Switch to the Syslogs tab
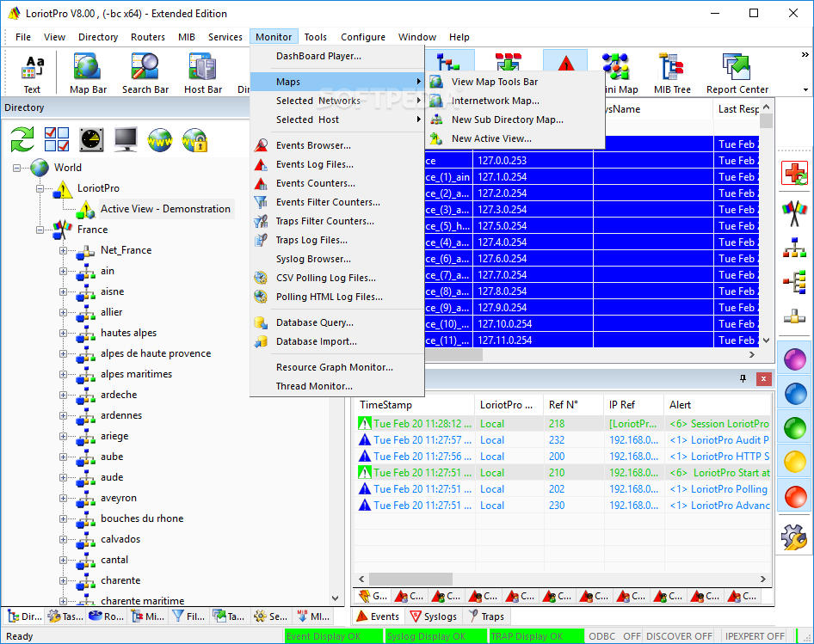Screen dimensions: 814x644 (x=434, y=616)
